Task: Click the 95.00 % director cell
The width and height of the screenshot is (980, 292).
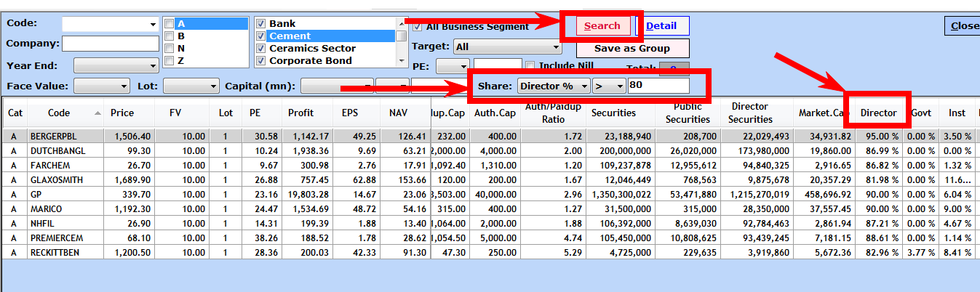Action: (879, 136)
